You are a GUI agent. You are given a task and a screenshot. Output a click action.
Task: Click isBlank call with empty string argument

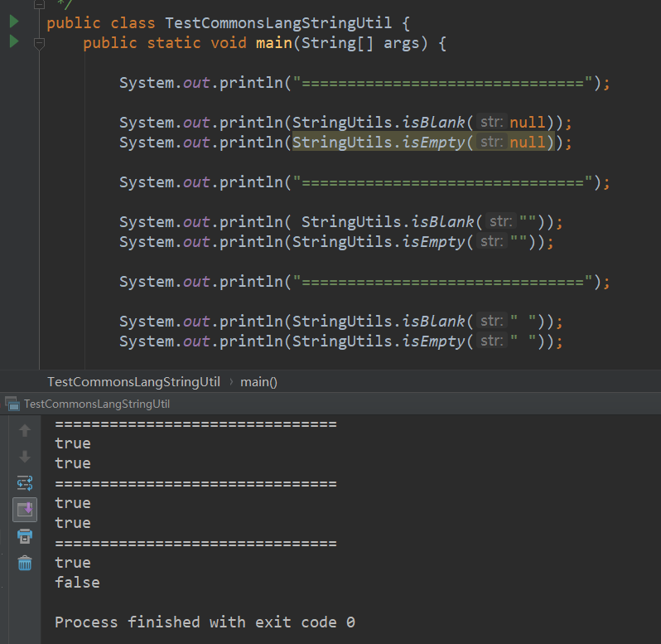pyautogui.click(x=422, y=222)
